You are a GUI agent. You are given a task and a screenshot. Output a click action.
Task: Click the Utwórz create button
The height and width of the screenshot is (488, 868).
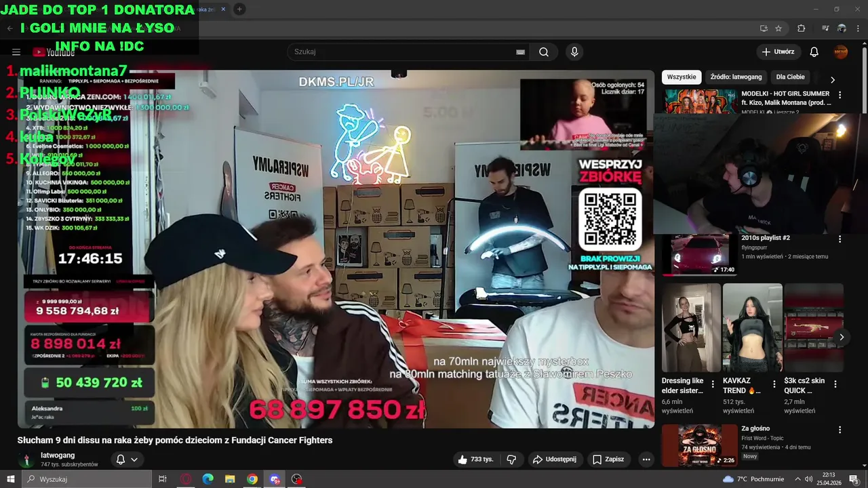coord(778,52)
